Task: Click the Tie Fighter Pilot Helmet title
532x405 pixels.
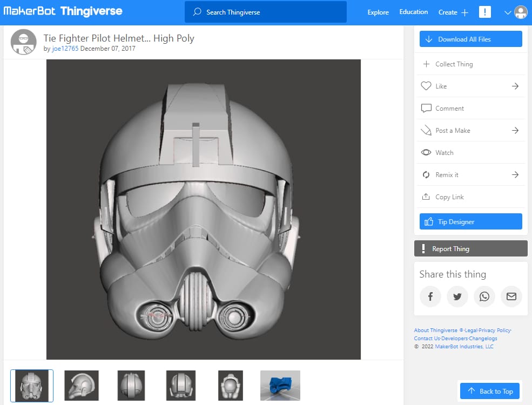Action: click(119, 38)
